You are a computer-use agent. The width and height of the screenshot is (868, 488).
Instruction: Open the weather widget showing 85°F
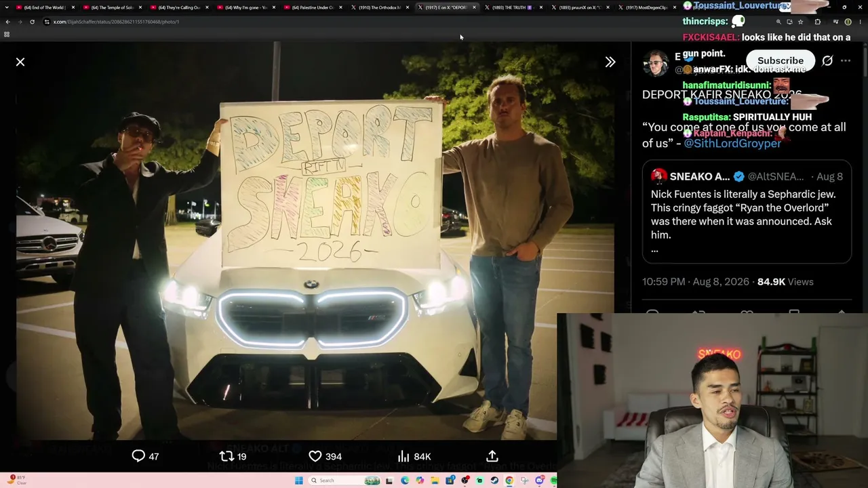pos(16,480)
